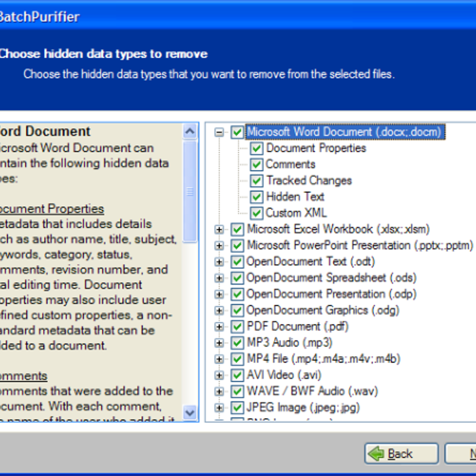The image size is (476, 476).
Task: Expand the JPEG Image node
Action: pos(219,408)
